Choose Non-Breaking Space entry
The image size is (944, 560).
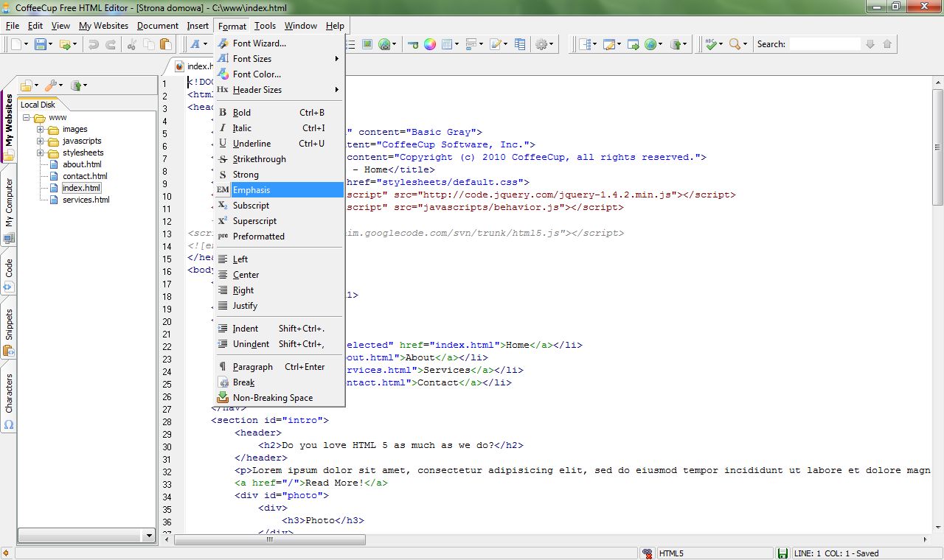click(280, 398)
